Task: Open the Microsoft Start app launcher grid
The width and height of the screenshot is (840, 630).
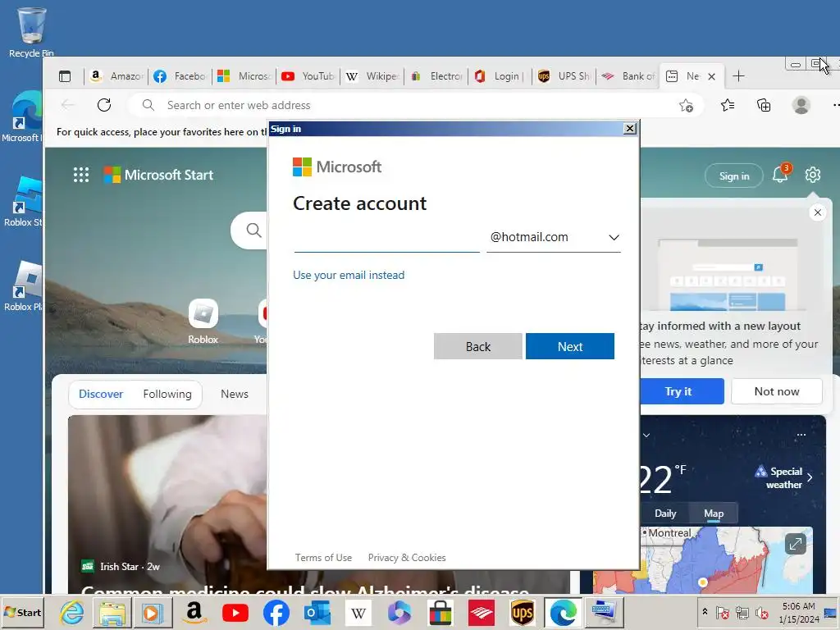Action: coord(81,175)
